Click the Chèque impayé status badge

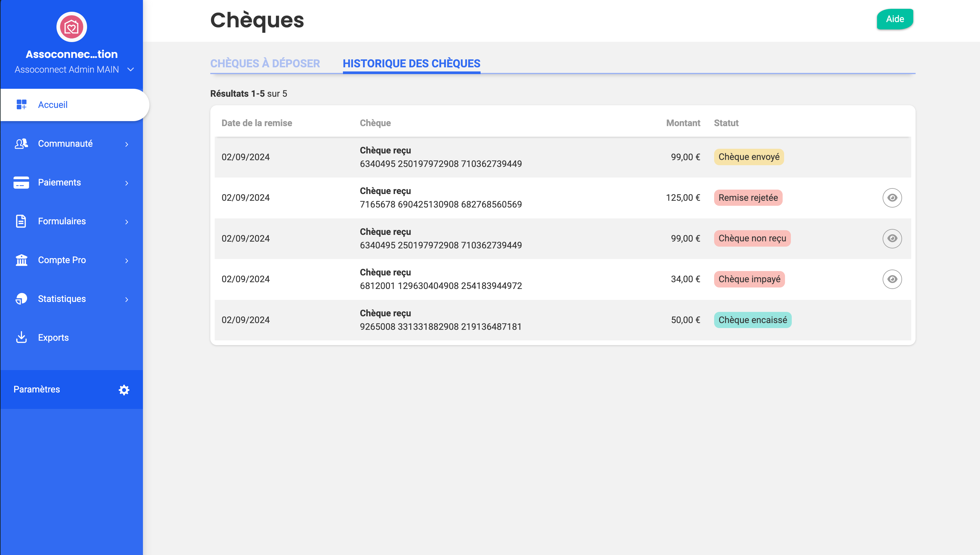749,279
